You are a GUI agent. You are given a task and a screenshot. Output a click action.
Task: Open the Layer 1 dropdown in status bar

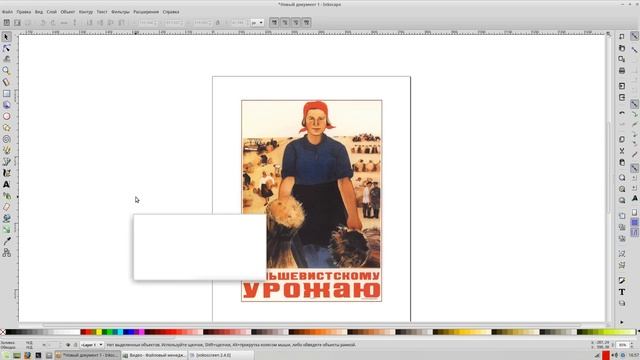92,345
